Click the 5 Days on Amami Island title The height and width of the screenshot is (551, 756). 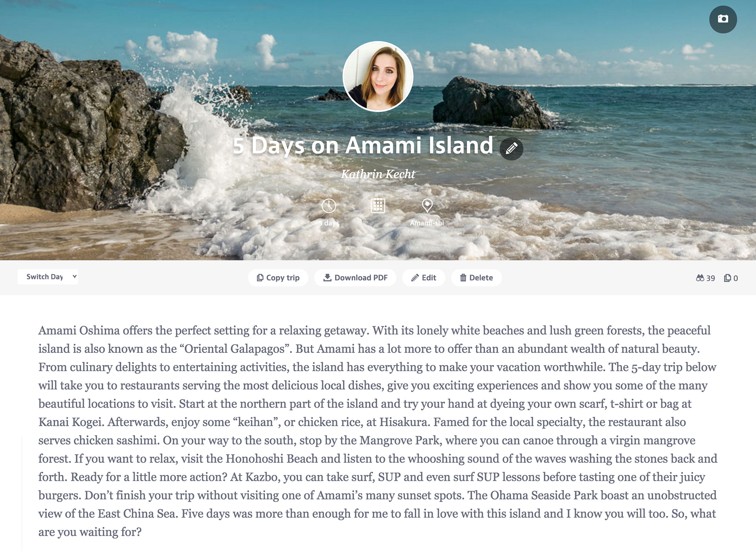coord(363,145)
